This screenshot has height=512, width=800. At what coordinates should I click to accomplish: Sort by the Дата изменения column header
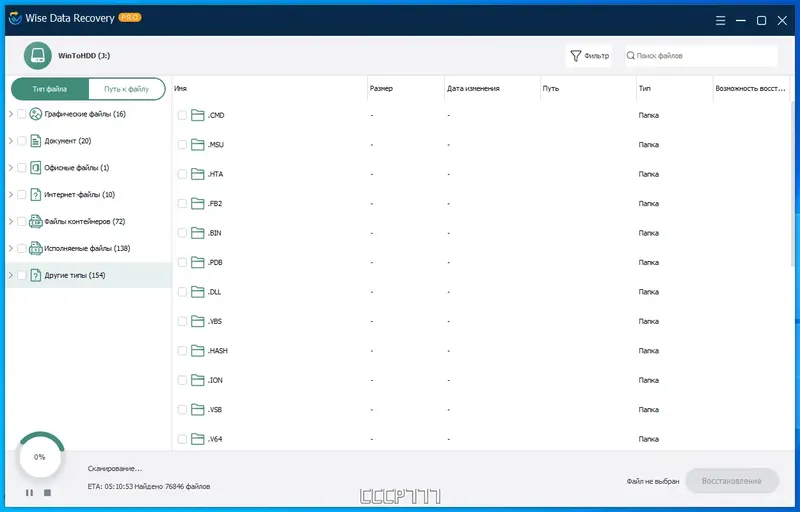pos(492,88)
